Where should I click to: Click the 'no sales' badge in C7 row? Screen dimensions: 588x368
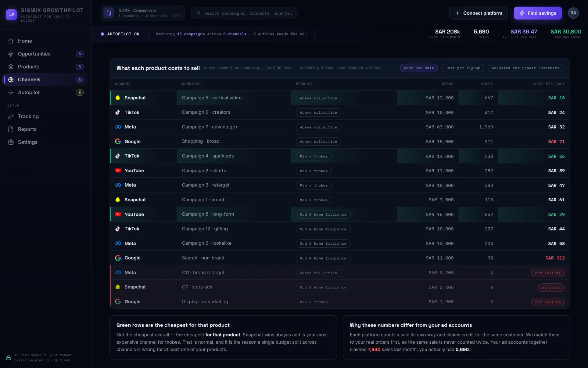coord(551,287)
